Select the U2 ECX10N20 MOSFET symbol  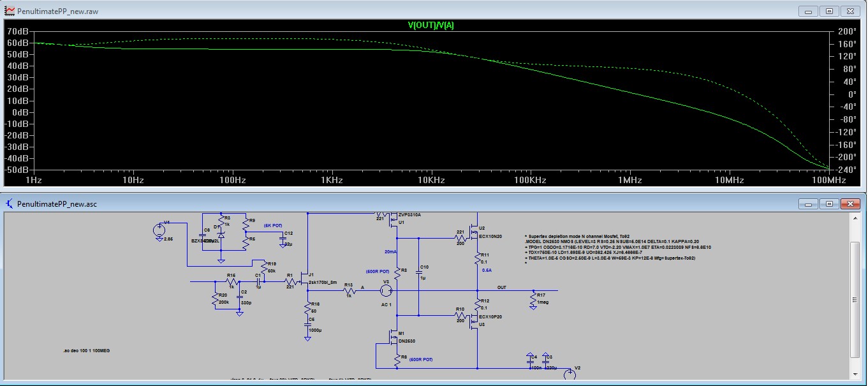pos(474,232)
